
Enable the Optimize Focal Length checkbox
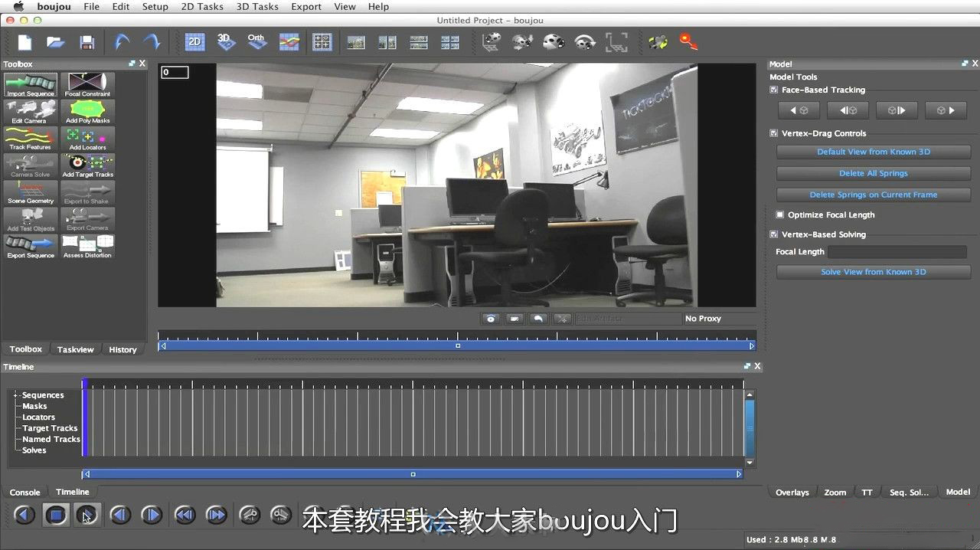(x=780, y=215)
